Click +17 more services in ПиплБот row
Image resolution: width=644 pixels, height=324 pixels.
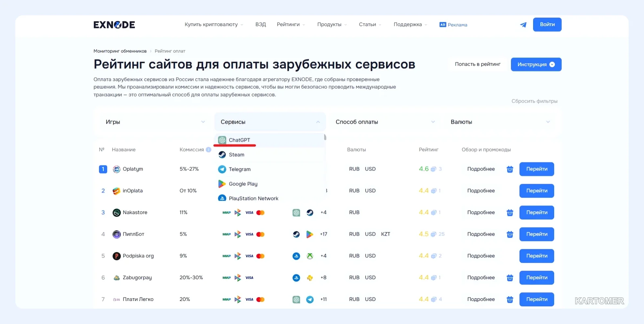tap(323, 234)
